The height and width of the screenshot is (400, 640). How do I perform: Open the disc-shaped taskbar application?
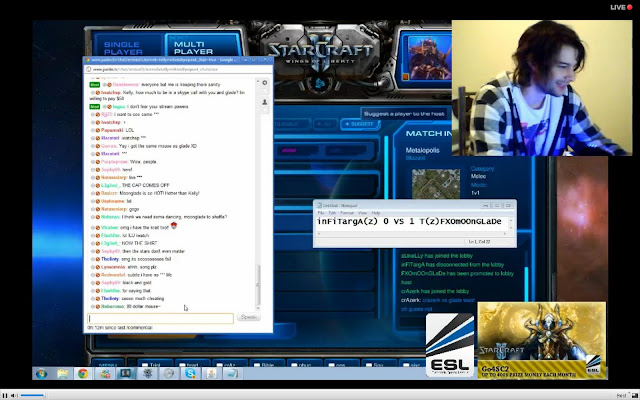click(169, 373)
